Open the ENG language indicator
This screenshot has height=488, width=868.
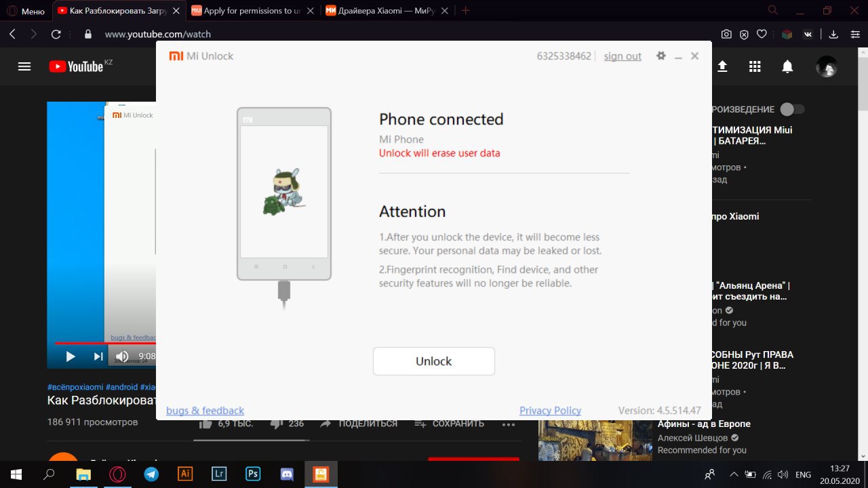click(804, 474)
